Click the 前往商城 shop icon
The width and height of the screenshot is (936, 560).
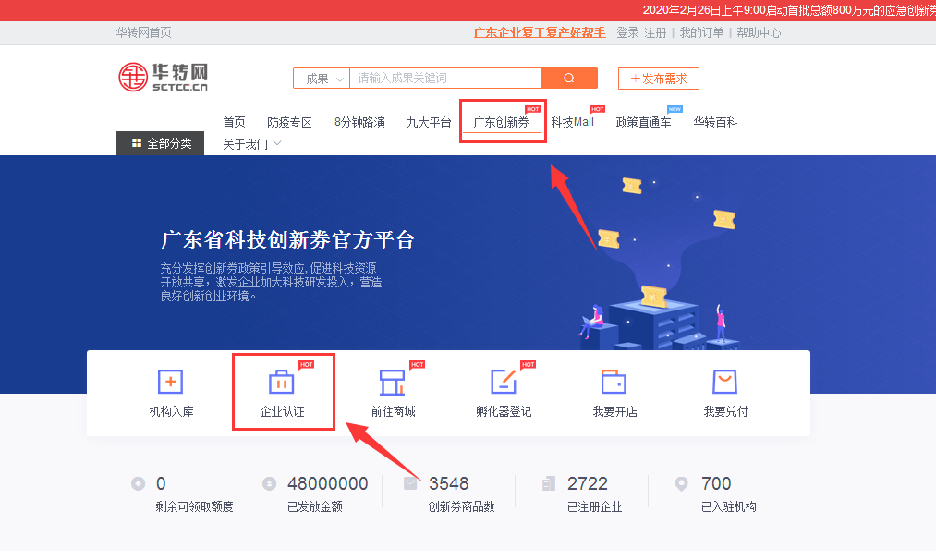(x=393, y=382)
